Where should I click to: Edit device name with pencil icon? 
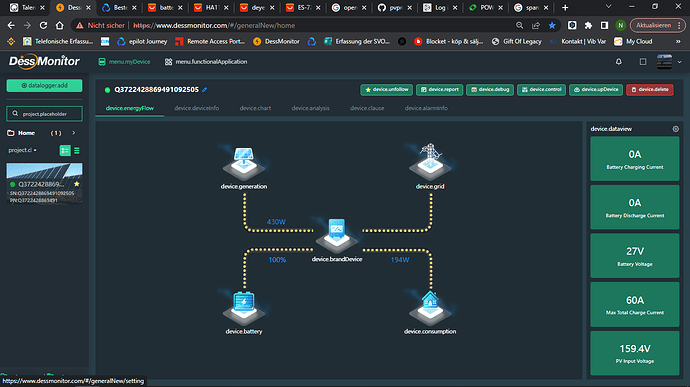pos(205,90)
